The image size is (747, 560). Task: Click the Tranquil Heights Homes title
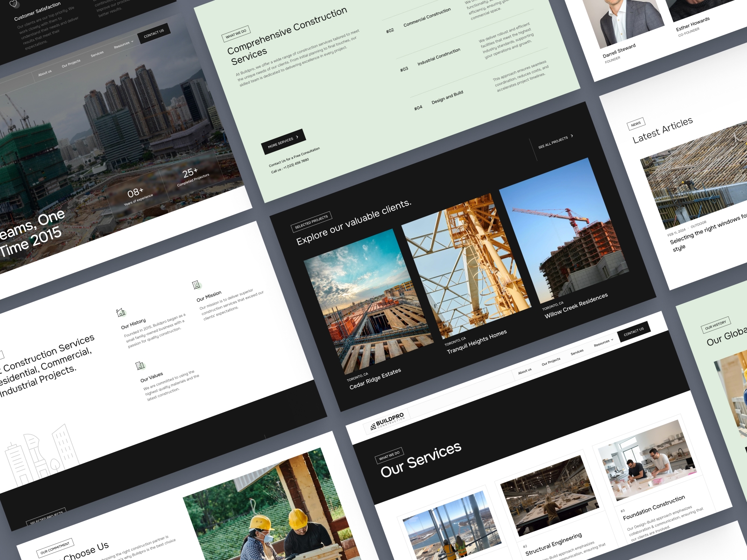(x=477, y=342)
